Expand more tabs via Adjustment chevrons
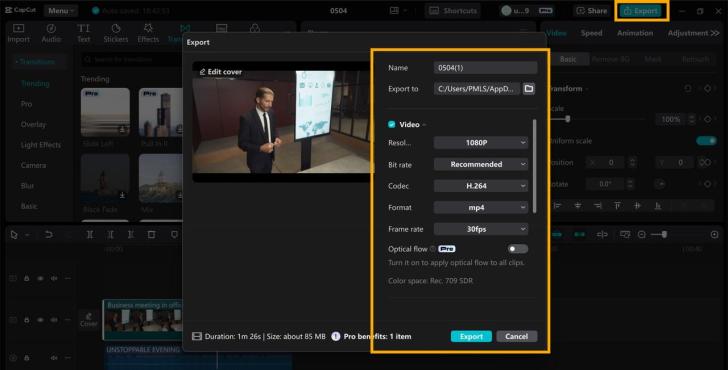Viewport: 728px width, 370px height. [x=715, y=33]
